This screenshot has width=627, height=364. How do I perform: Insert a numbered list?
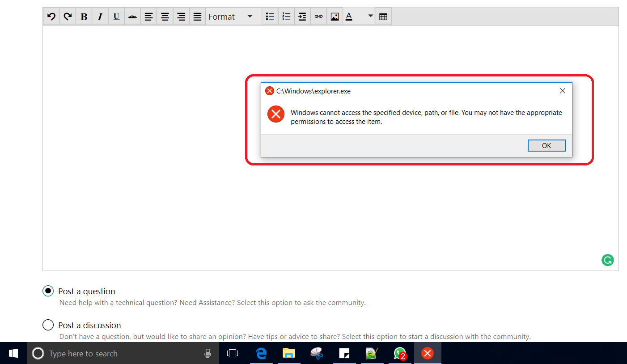[x=286, y=16]
